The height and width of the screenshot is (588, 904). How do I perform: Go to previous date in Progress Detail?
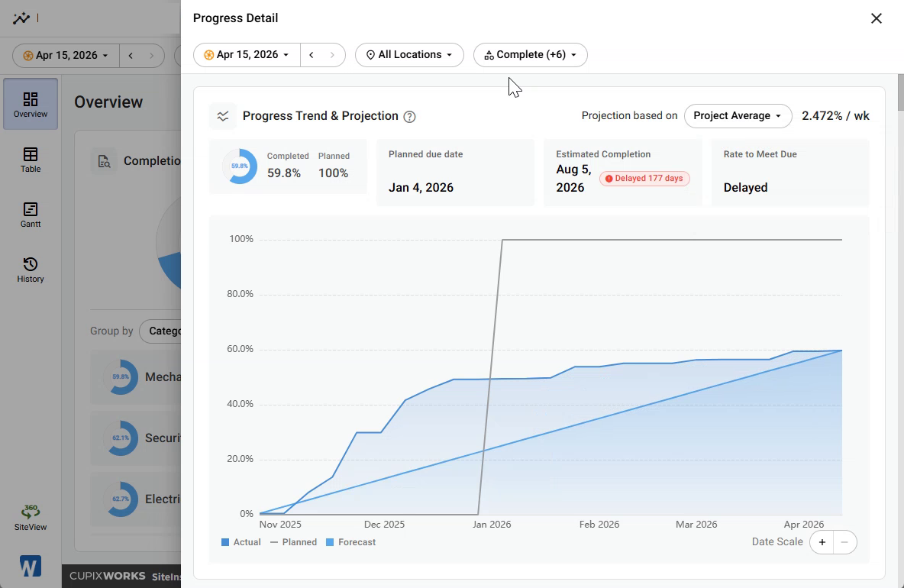(x=312, y=55)
